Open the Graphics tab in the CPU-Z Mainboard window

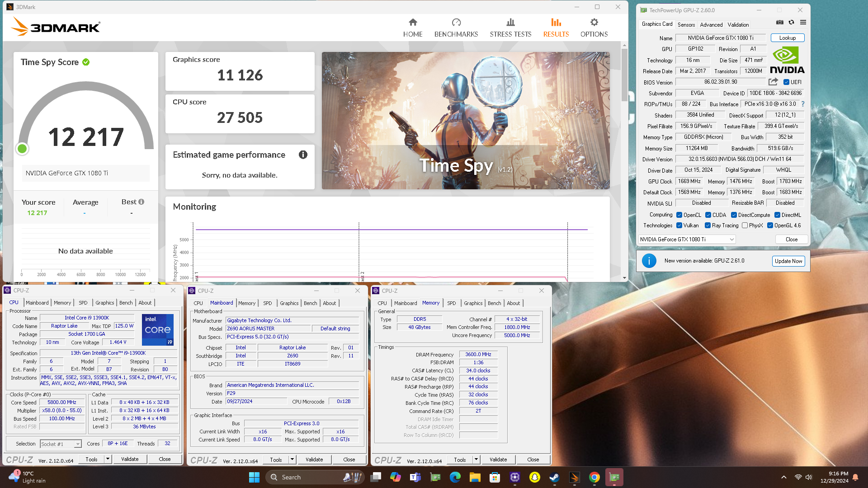click(x=289, y=303)
